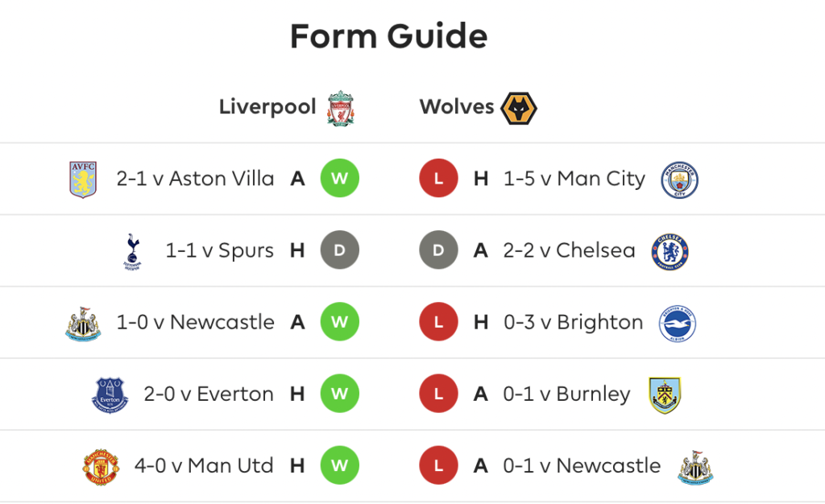Click the Liverpool team name heading

click(x=267, y=107)
